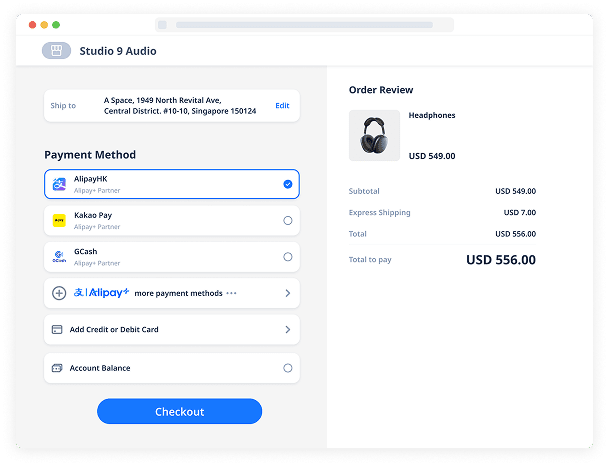Select the Kakao Pay radio button
This screenshot has height=466, width=609.
[288, 221]
